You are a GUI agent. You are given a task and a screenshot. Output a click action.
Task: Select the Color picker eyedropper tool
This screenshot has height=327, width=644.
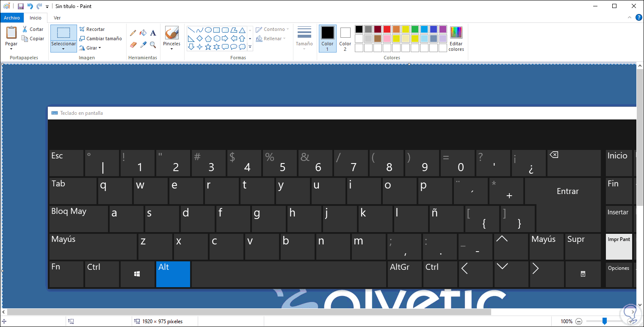coord(143,44)
